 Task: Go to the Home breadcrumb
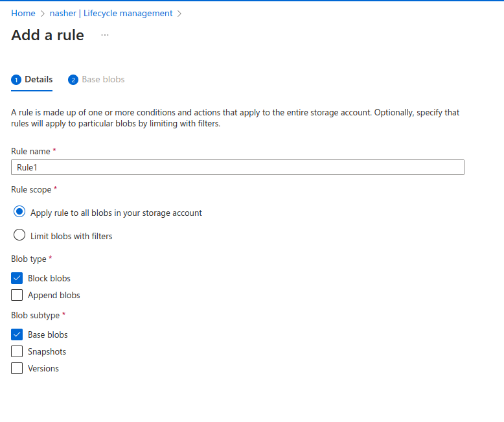click(23, 13)
